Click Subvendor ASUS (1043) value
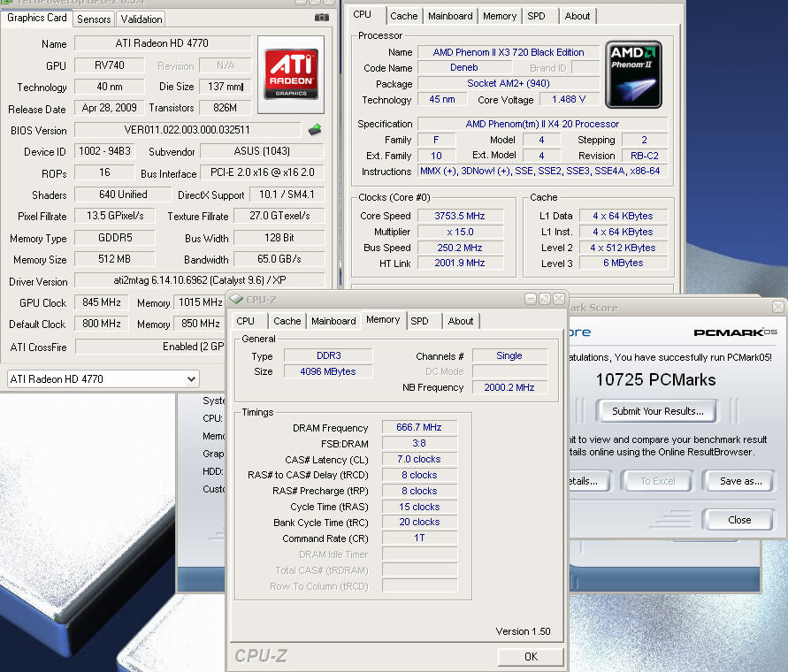Image resolution: width=788 pixels, height=672 pixels. [262, 151]
